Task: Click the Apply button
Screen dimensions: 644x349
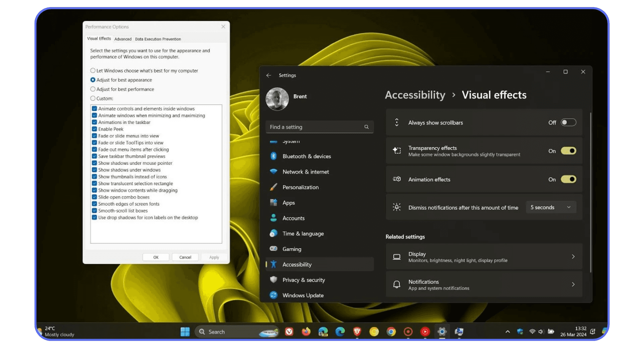Action: pyautogui.click(x=214, y=257)
